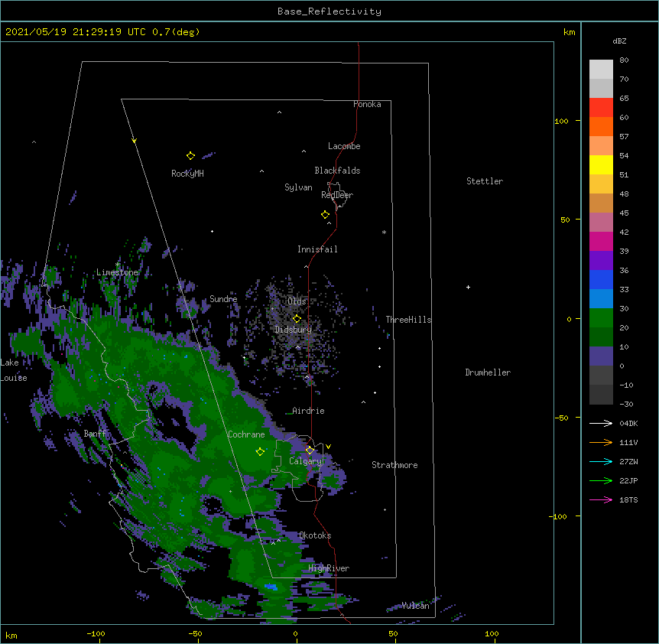Click the RockyMH label
Image resolution: width=659 pixels, height=644 pixels.
coord(187,174)
